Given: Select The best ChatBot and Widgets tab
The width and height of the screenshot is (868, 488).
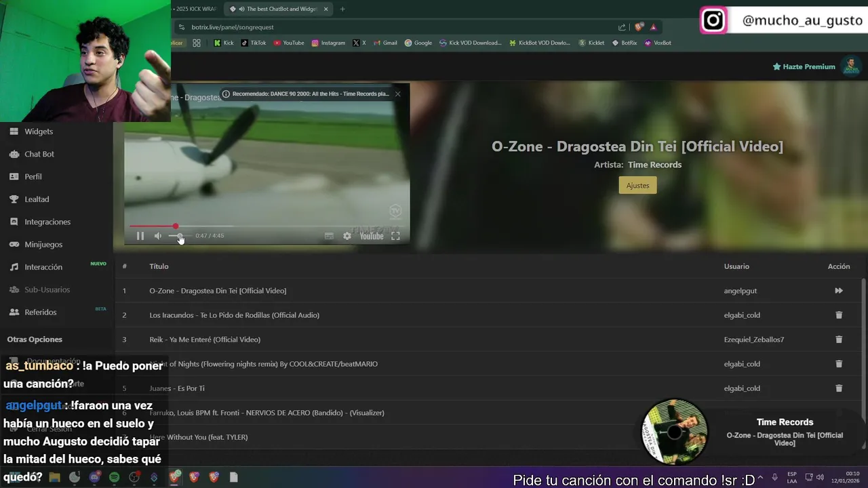Looking at the screenshot, I should coord(278,9).
